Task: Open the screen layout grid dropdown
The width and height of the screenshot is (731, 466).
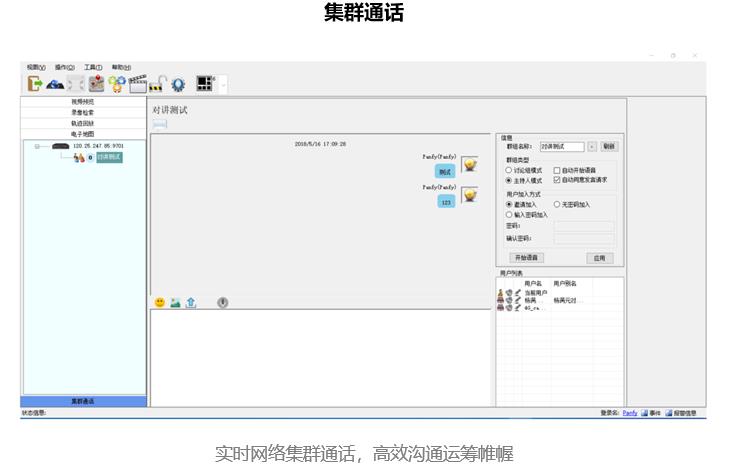Action: point(223,85)
